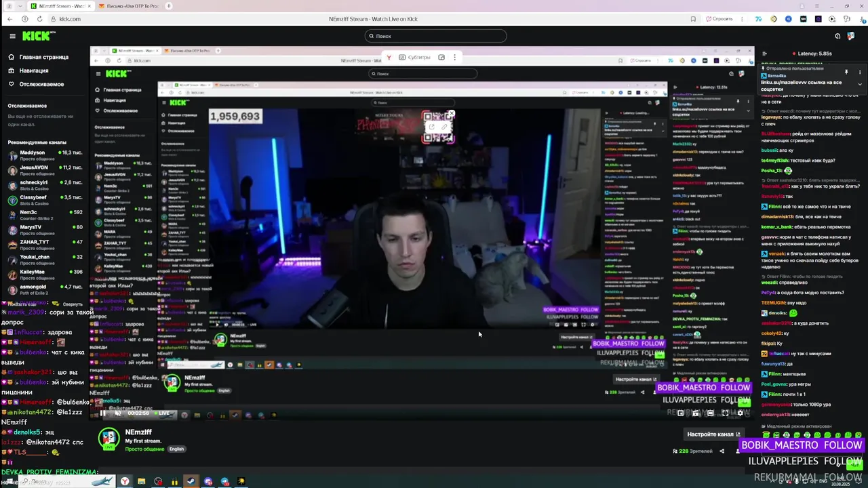Open Steam from the Windows taskbar
Viewport: 868px width, 488px height.
[x=191, y=481]
